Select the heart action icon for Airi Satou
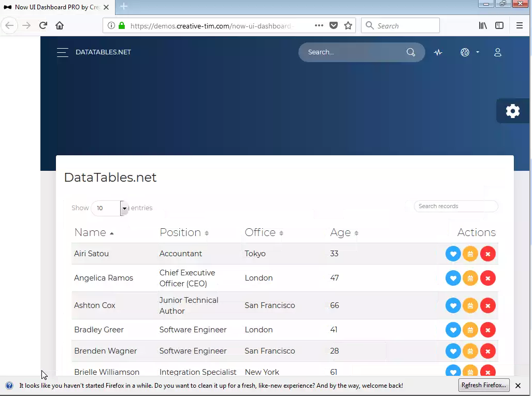The image size is (532, 396). click(x=453, y=254)
